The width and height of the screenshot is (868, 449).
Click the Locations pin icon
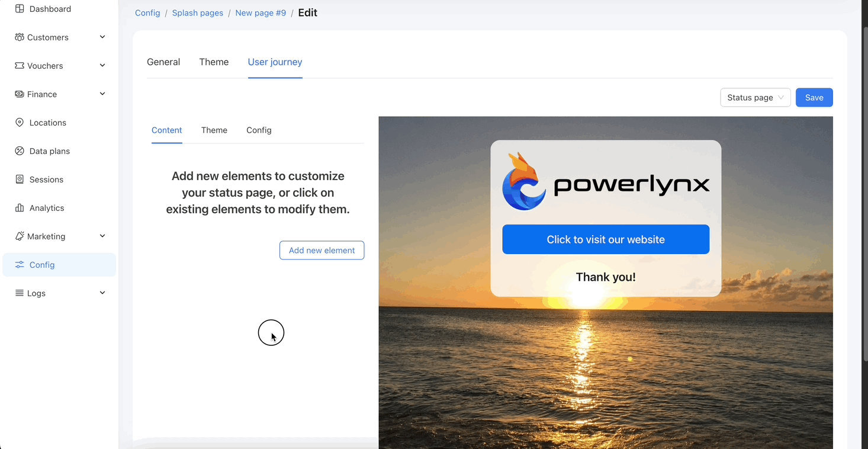(x=20, y=123)
